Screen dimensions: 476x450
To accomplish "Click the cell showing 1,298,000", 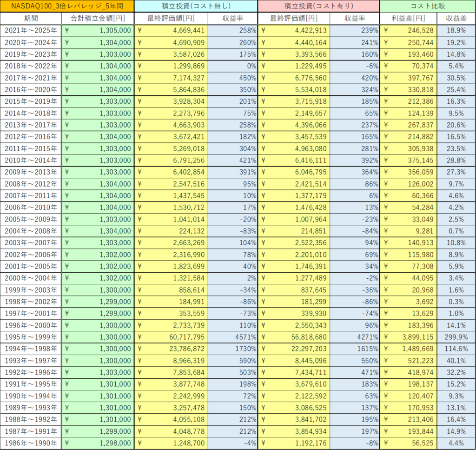I will pyautogui.click(x=98, y=443).
